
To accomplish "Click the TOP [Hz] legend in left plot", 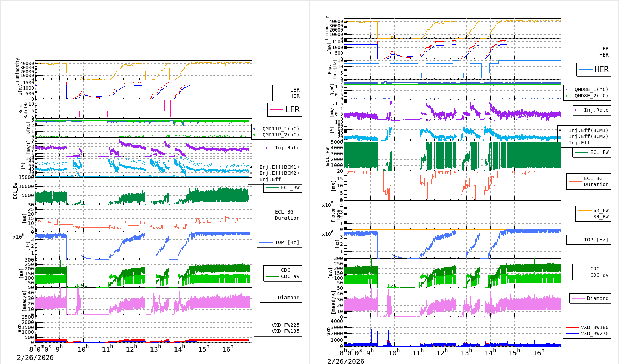I will tap(280, 242).
